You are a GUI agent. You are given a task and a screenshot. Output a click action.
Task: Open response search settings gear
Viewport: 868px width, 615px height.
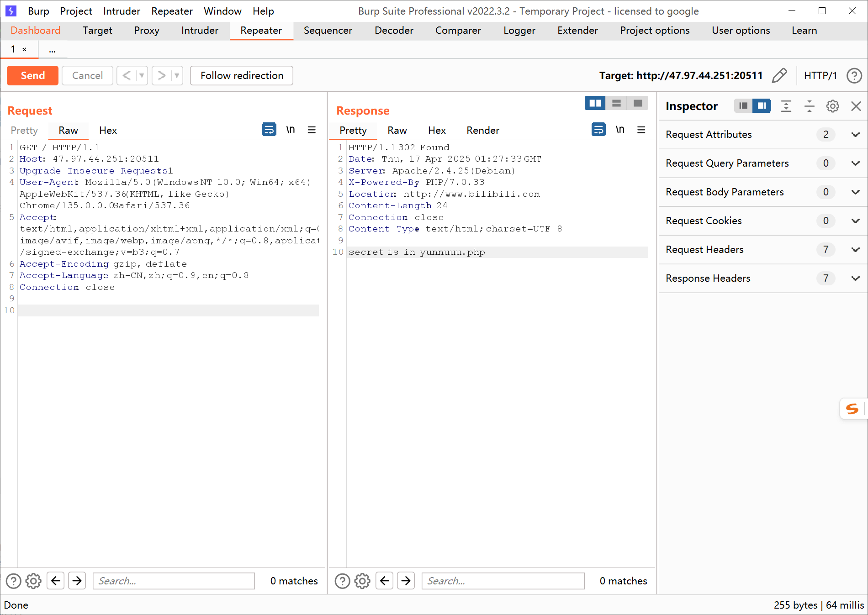[x=362, y=581]
